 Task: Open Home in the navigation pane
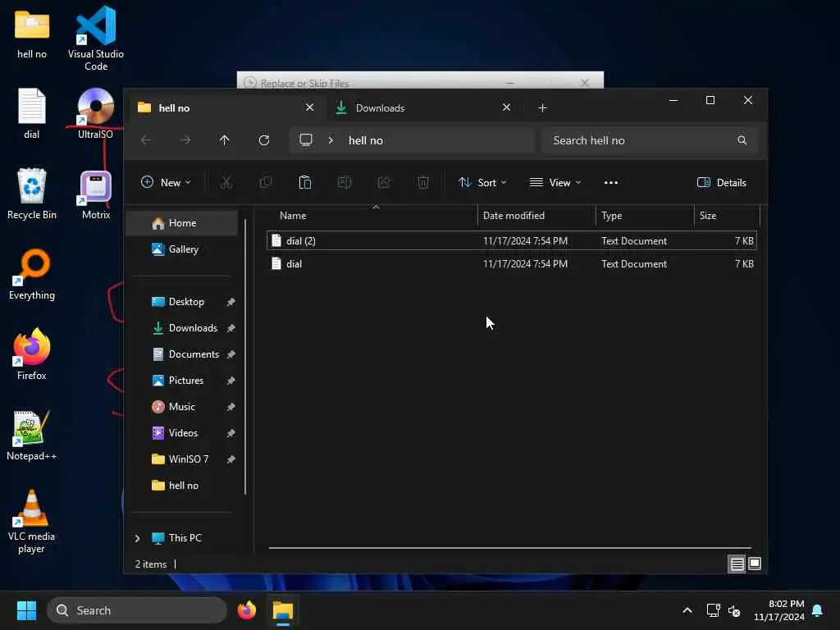pos(182,223)
